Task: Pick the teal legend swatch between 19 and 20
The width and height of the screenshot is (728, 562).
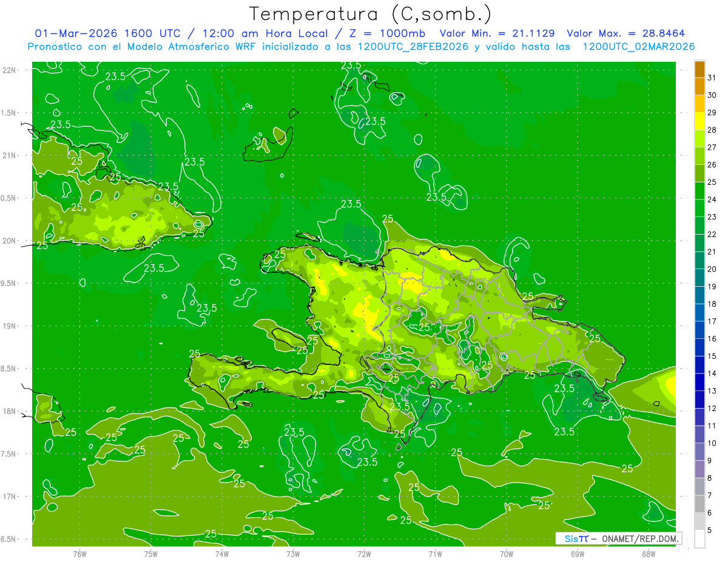Action: 699,278
